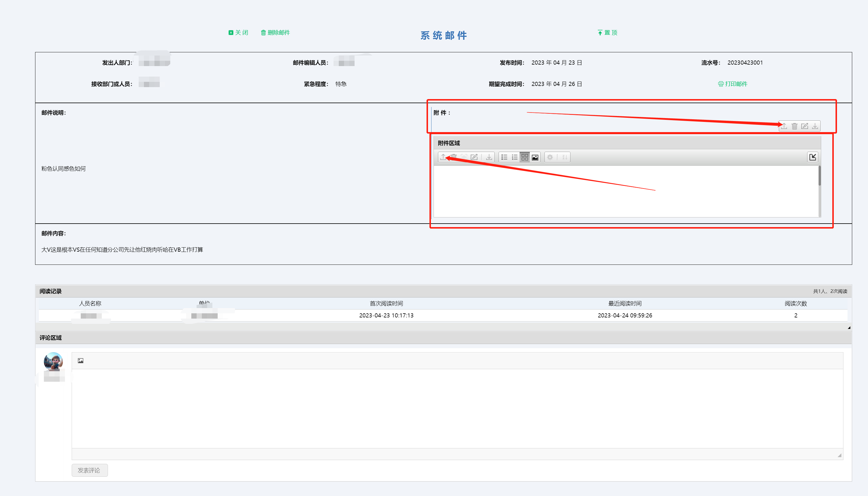This screenshot has height=496, width=868.
Task: Click sort icon in attachment toolbar
Action: tap(565, 157)
